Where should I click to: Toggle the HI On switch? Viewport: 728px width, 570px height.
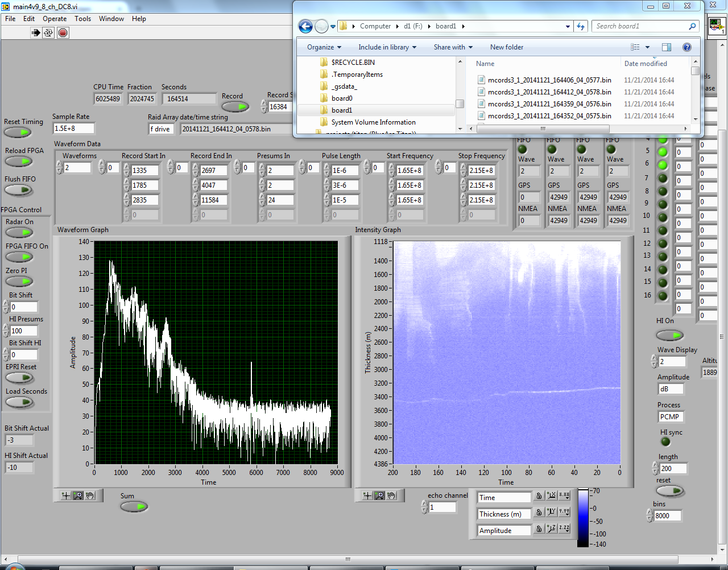coord(669,335)
